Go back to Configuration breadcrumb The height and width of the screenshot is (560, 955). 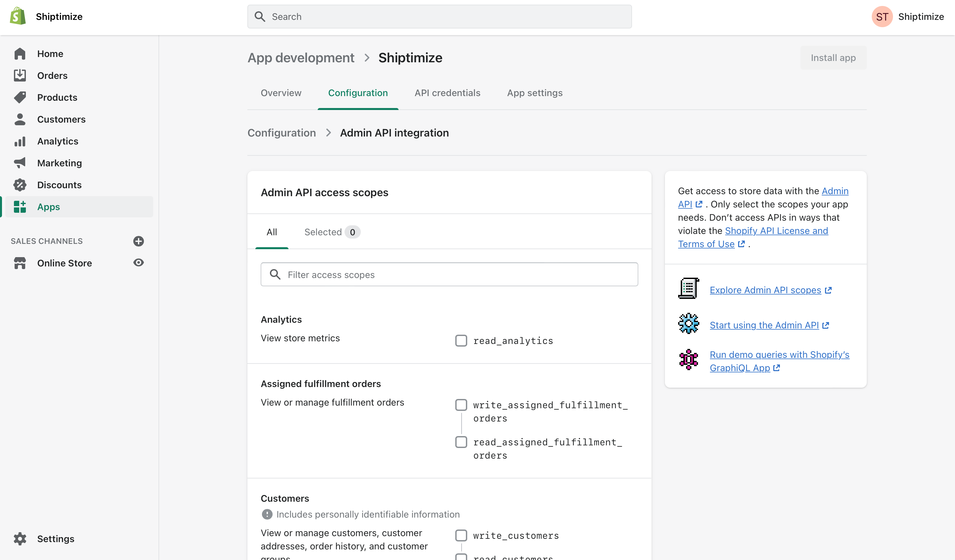tap(282, 133)
